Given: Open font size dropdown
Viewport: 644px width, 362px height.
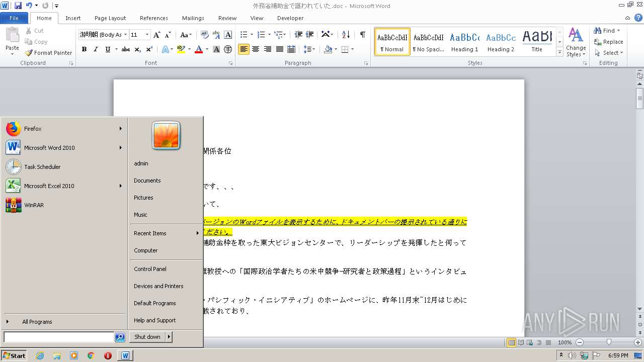Looking at the screenshot, I should tap(147, 35).
